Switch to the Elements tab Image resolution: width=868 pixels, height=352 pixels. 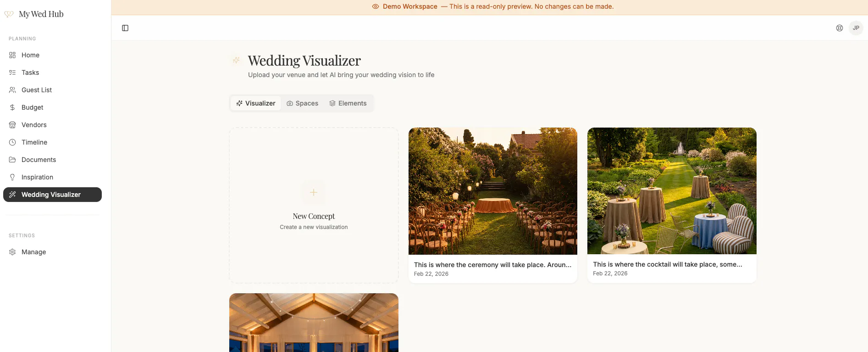348,103
